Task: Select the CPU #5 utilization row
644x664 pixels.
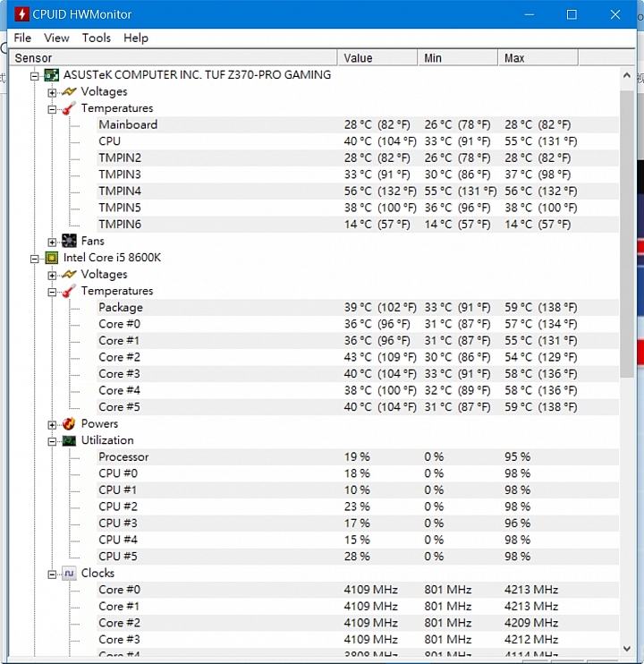Action: point(358,557)
